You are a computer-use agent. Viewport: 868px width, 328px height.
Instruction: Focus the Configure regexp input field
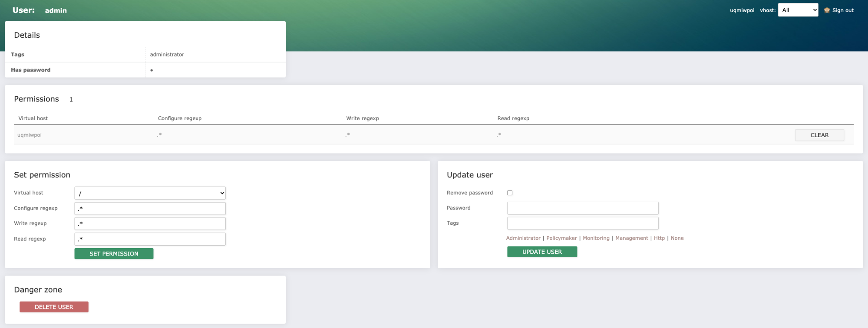(150, 209)
